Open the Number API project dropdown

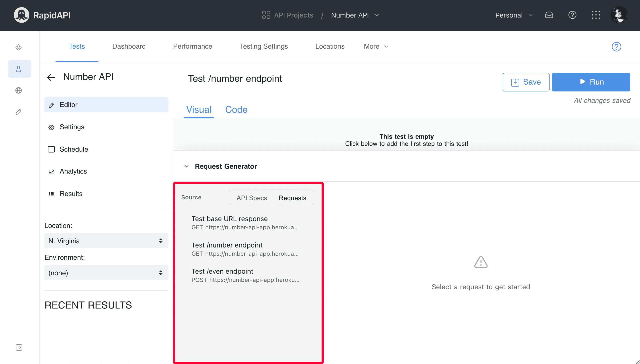coord(355,15)
